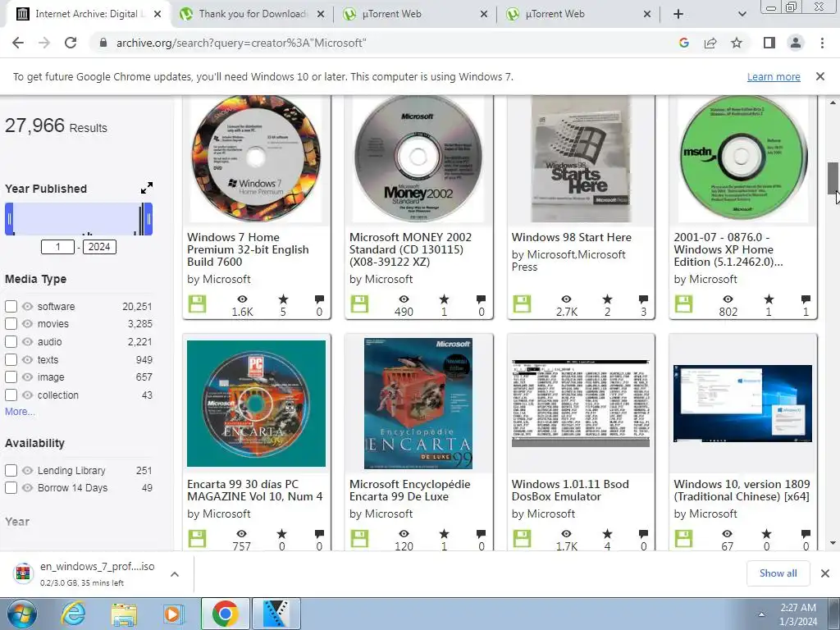This screenshot has height=630, width=840.
Task: Click the reviews bubble on Windows 10 version 1809 card
Action: [806, 533]
